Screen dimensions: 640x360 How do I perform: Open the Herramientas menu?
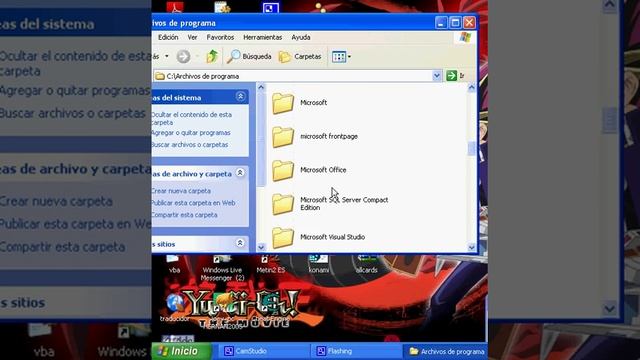click(x=262, y=37)
